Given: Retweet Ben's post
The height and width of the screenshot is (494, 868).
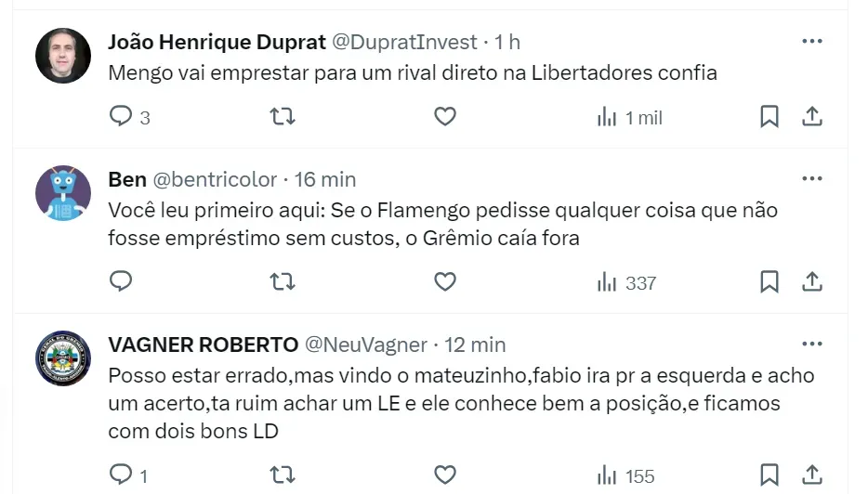Looking at the screenshot, I should pos(283,281).
